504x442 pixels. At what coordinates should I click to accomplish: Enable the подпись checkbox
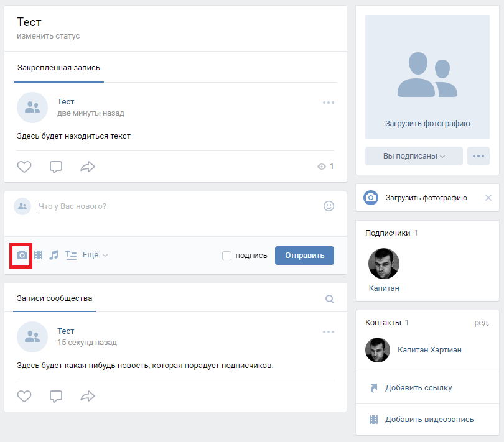point(227,256)
